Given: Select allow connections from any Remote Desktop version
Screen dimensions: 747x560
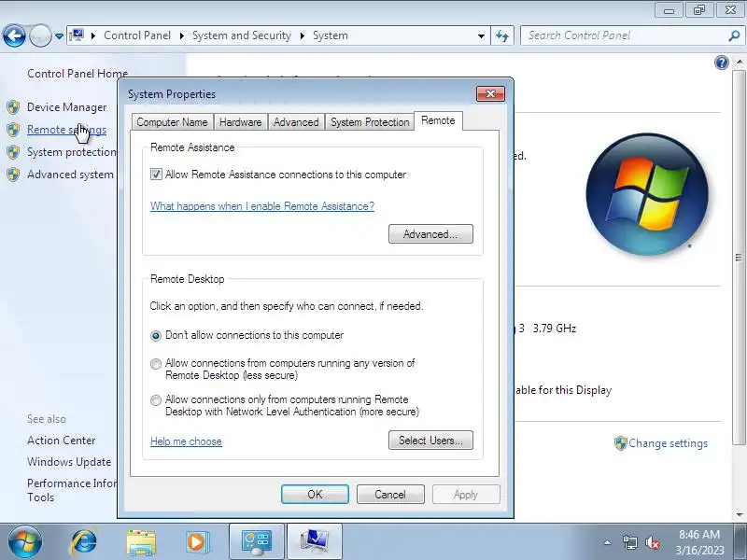Looking at the screenshot, I should [x=156, y=364].
